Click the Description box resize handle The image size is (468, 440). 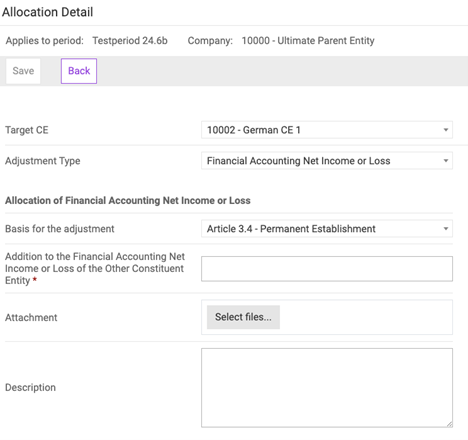pos(449,424)
